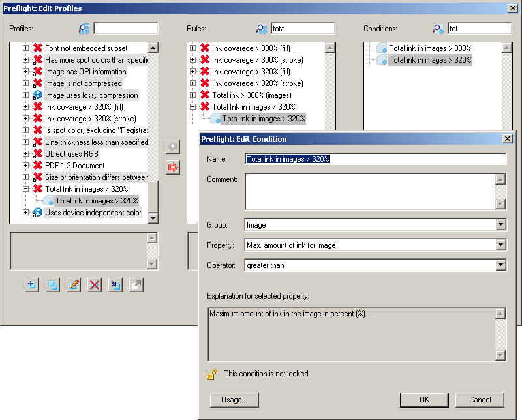Screen dimensions: 522x420
Task: Click the Profiles search filter icon
Action: (x=84, y=29)
